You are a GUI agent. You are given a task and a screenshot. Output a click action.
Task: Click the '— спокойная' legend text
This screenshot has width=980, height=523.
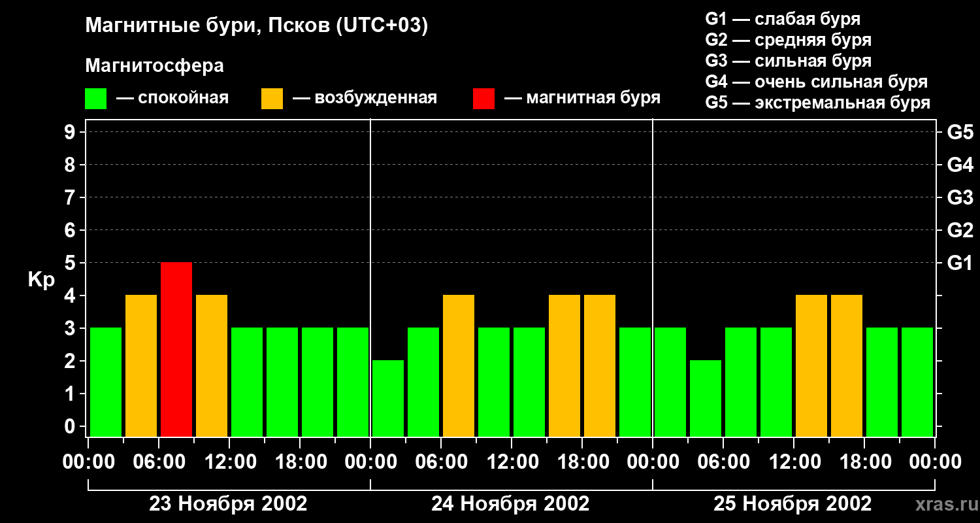tap(172, 99)
